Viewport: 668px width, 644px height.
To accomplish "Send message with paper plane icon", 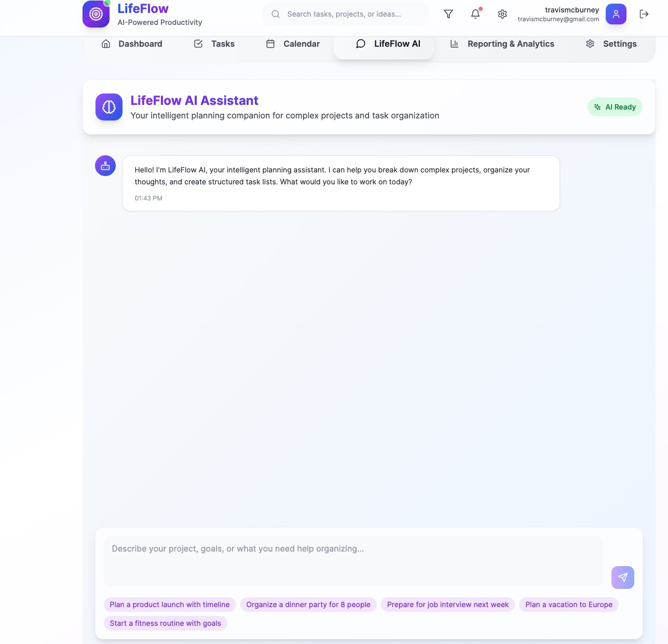I will (x=623, y=578).
